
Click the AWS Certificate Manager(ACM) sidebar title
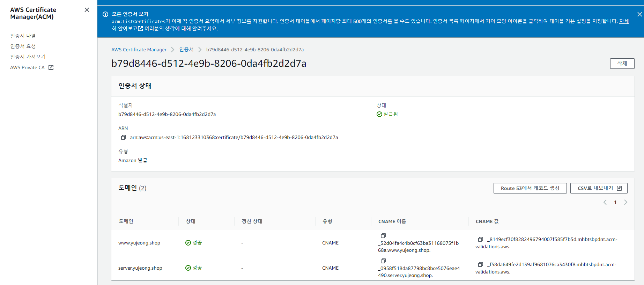coord(33,13)
